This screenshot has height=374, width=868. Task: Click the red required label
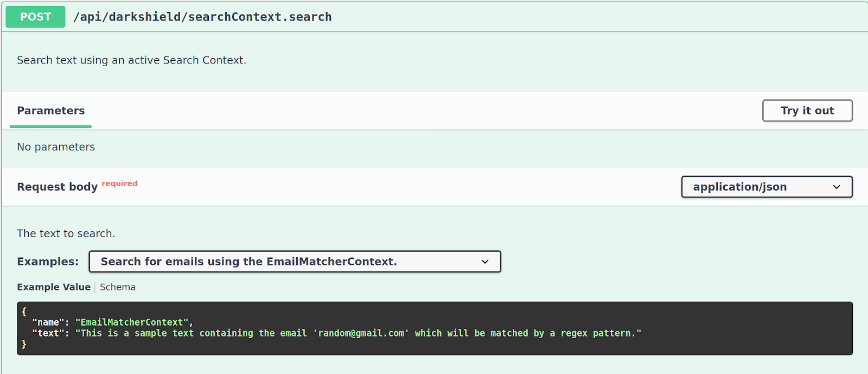(x=119, y=183)
